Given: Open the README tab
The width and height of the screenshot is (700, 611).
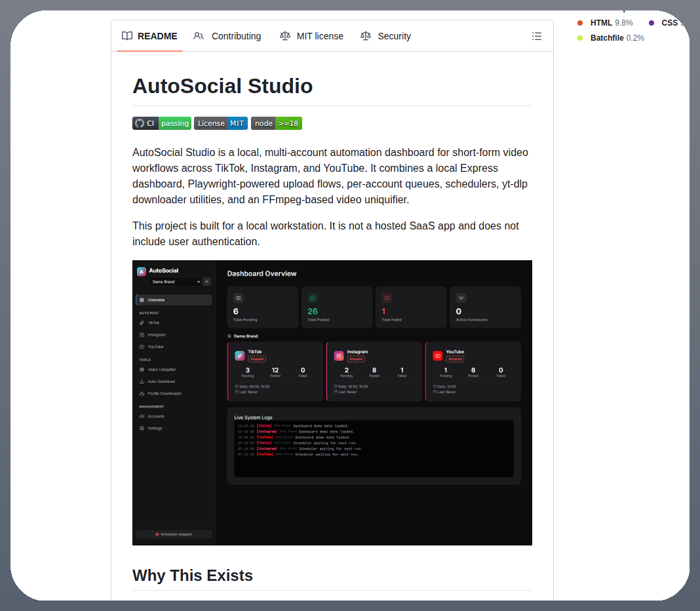Looking at the screenshot, I should click(x=149, y=36).
